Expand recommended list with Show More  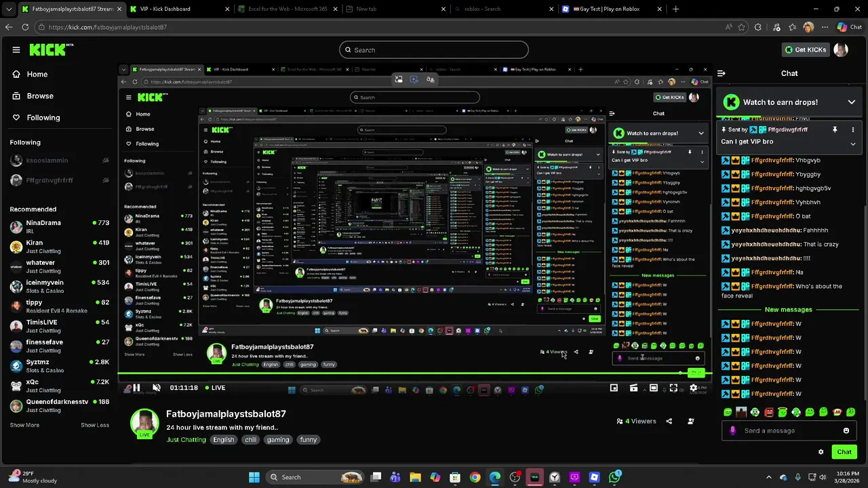[24, 425]
